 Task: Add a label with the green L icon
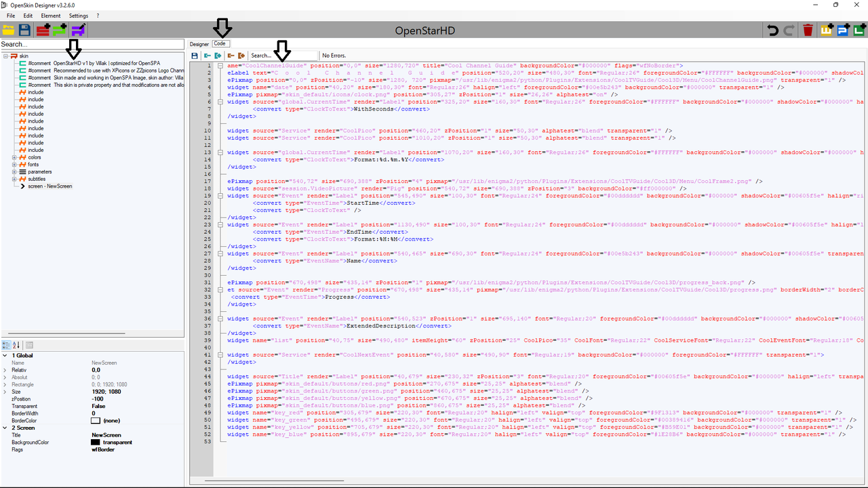point(859,30)
